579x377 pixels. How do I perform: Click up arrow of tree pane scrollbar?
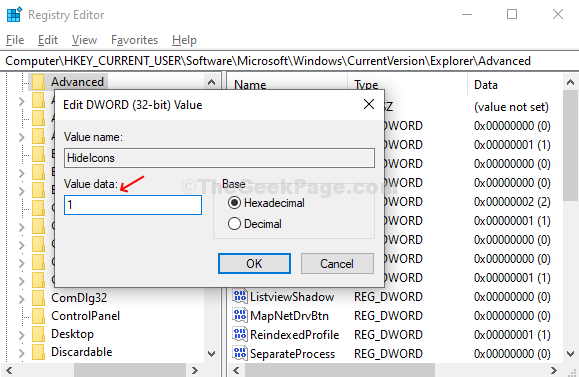212,82
